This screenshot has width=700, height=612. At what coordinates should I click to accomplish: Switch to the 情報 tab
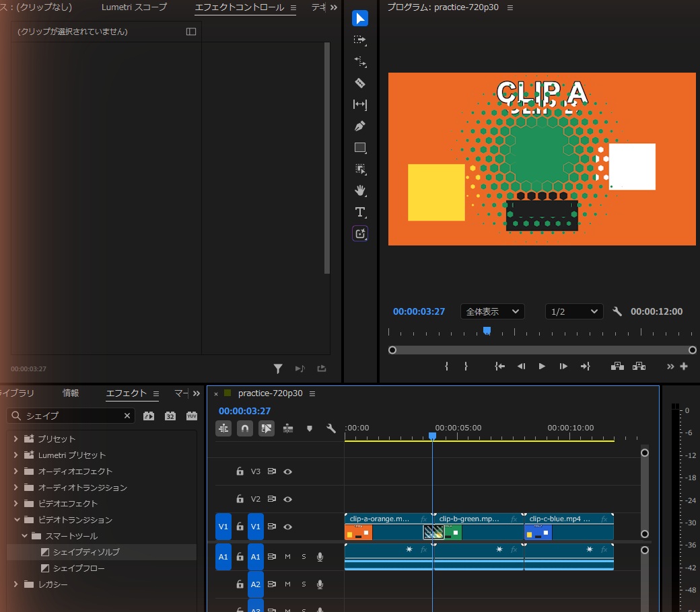(71, 393)
